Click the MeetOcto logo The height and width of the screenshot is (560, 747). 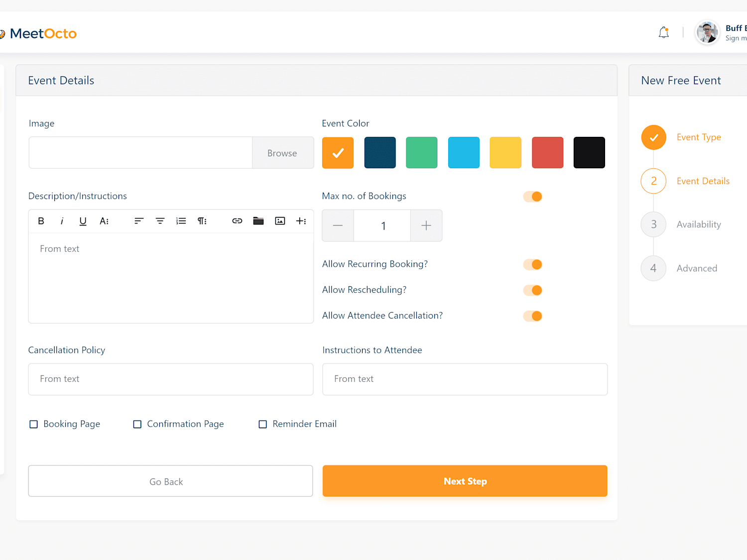point(39,33)
